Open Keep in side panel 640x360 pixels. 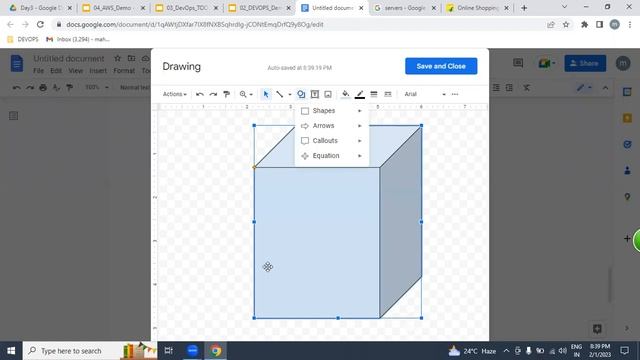pos(627,118)
